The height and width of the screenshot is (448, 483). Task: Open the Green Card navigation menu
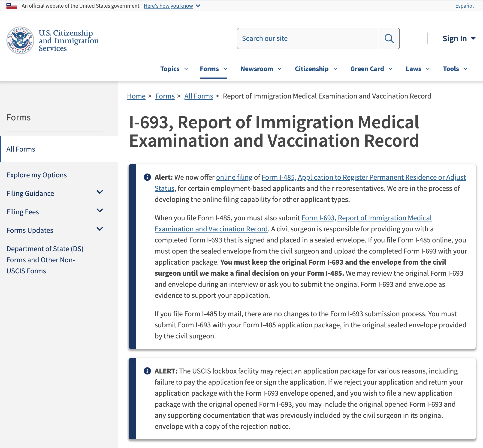tap(371, 69)
